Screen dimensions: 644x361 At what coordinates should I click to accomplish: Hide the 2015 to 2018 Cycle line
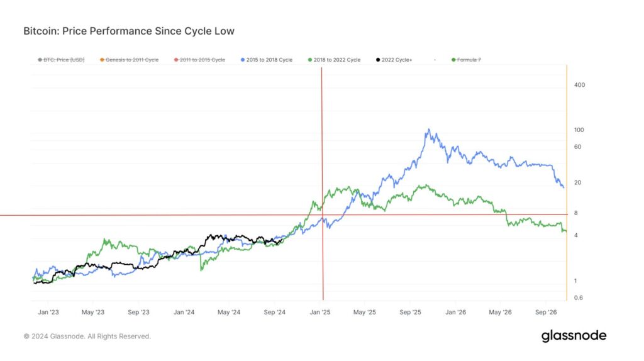coord(267,60)
